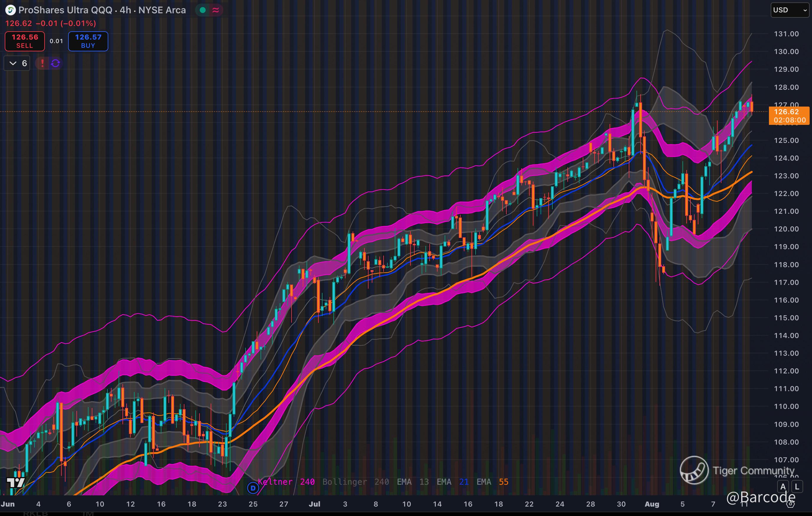Expand the collapsed indicators list showing 6
Image resolution: width=812 pixels, height=516 pixels.
point(17,63)
